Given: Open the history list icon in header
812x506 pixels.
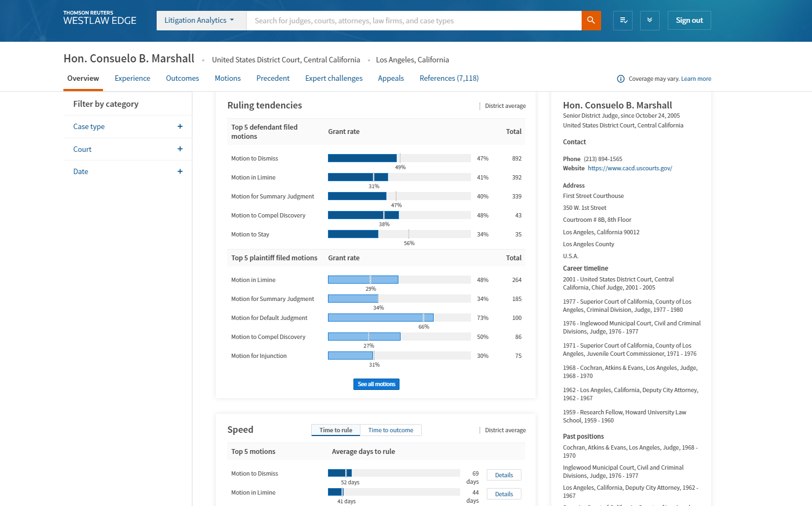Looking at the screenshot, I should point(623,21).
